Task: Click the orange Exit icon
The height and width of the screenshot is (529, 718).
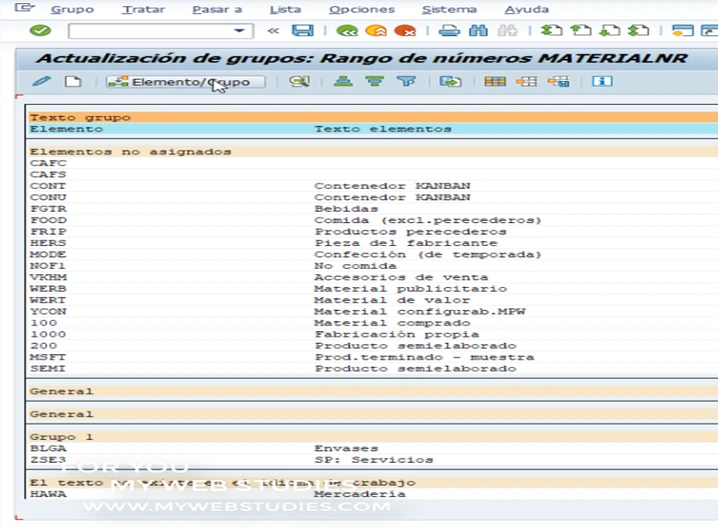Action: tap(376, 31)
